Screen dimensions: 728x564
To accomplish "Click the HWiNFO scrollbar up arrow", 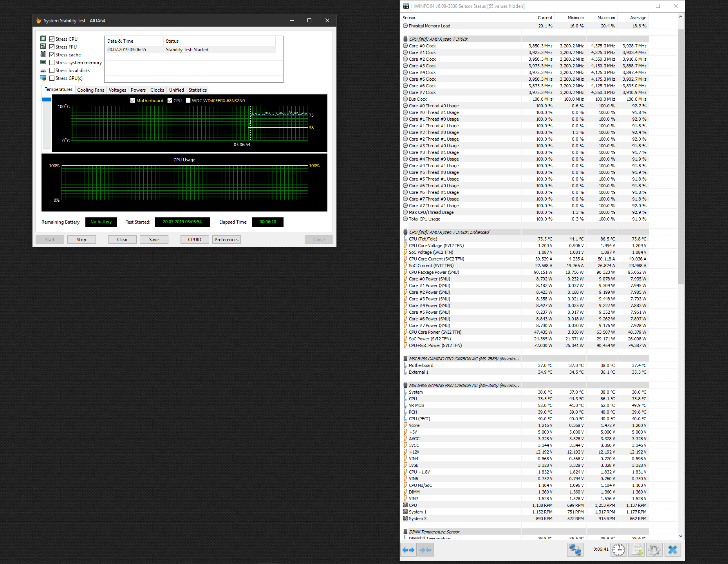I will click(681, 16).
